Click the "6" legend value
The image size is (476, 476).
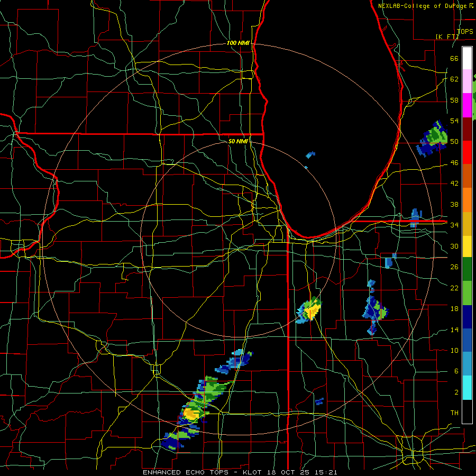point(456,371)
